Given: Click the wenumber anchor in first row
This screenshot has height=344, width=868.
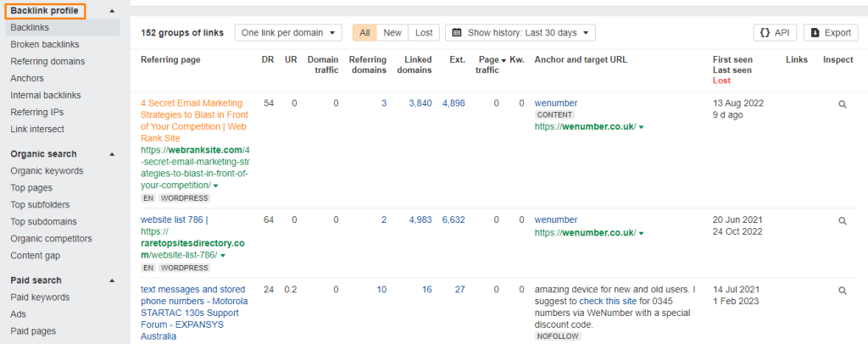Looking at the screenshot, I should [556, 103].
